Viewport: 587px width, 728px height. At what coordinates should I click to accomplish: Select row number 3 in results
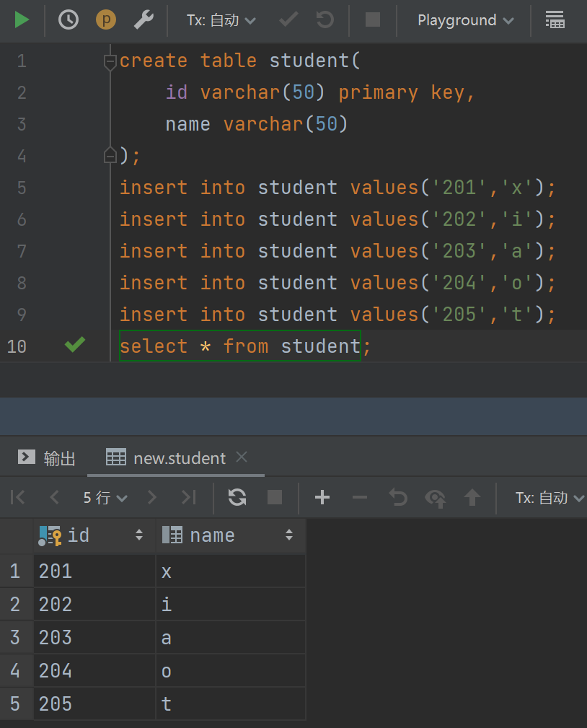pos(15,638)
